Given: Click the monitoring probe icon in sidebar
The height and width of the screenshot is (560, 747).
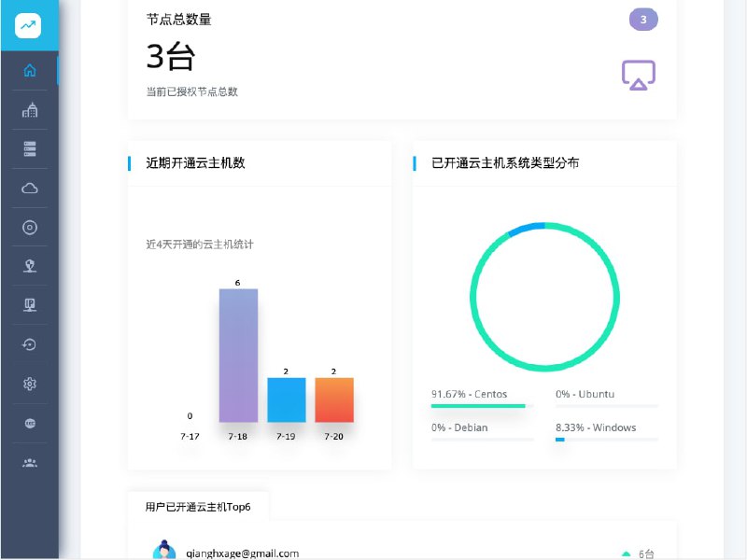Looking at the screenshot, I should click(29, 266).
